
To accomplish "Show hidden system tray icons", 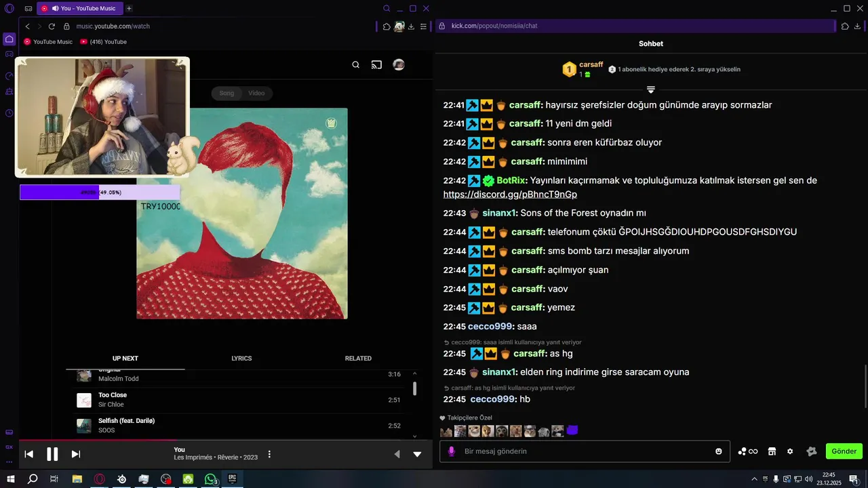I will (x=754, y=479).
